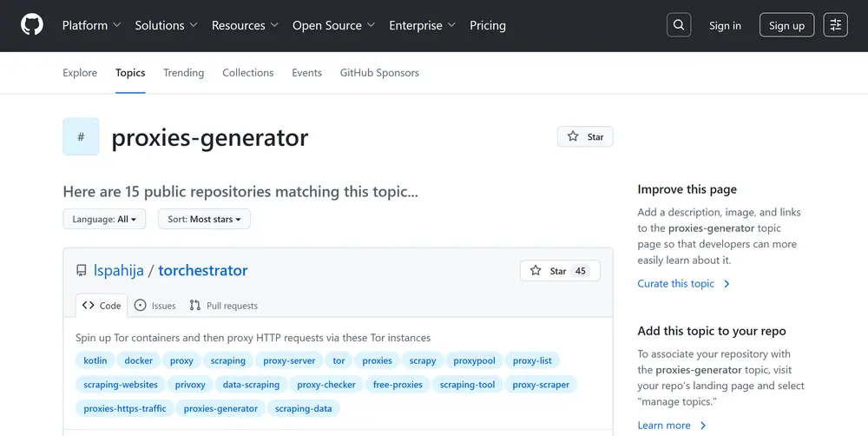Click the GitHub logo icon

point(31,25)
